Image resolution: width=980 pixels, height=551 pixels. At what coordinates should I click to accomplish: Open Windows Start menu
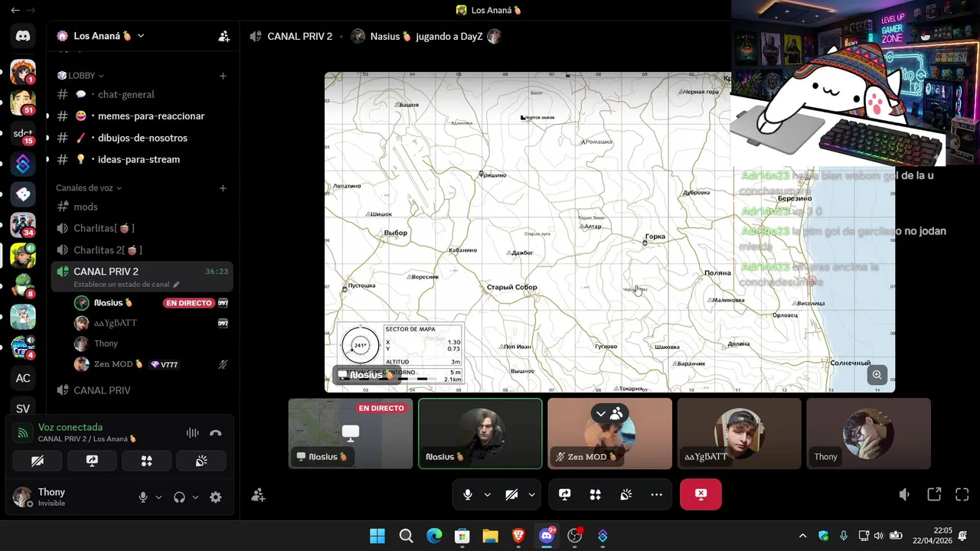coord(377,536)
